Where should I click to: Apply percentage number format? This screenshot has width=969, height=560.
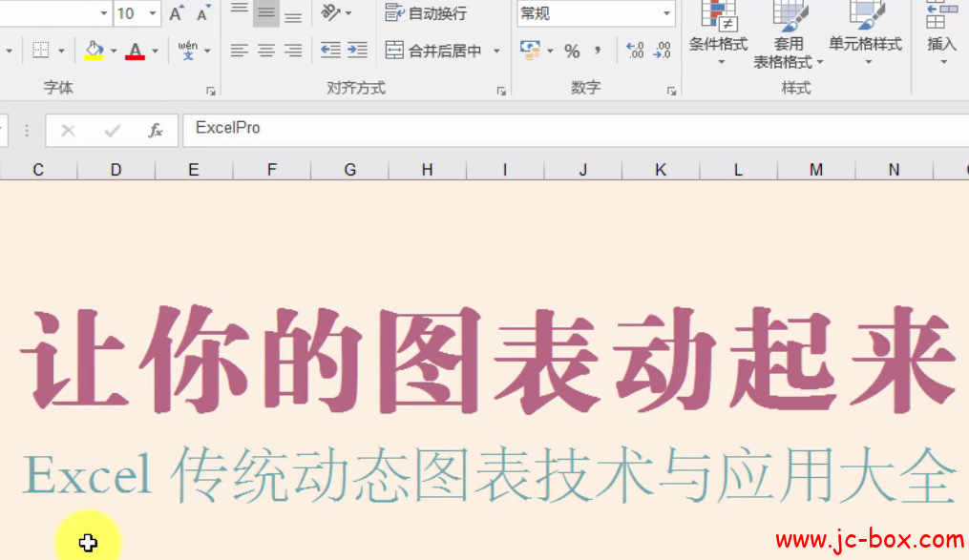click(574, 49)
